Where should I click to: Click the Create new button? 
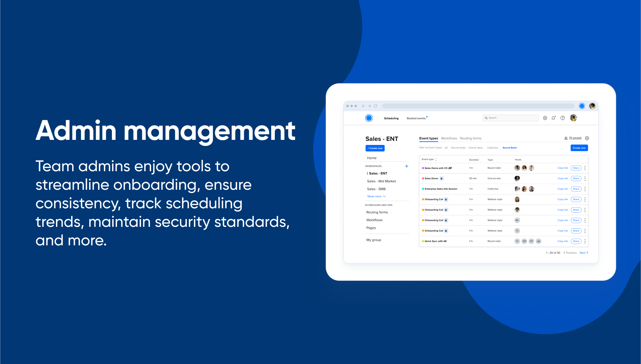tap(579, 148)
